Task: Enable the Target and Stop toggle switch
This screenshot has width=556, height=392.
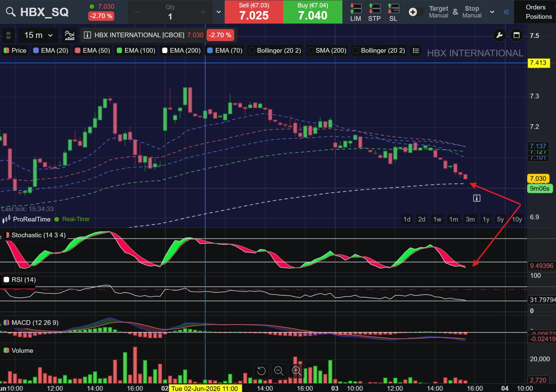Action: click(416, 12)
